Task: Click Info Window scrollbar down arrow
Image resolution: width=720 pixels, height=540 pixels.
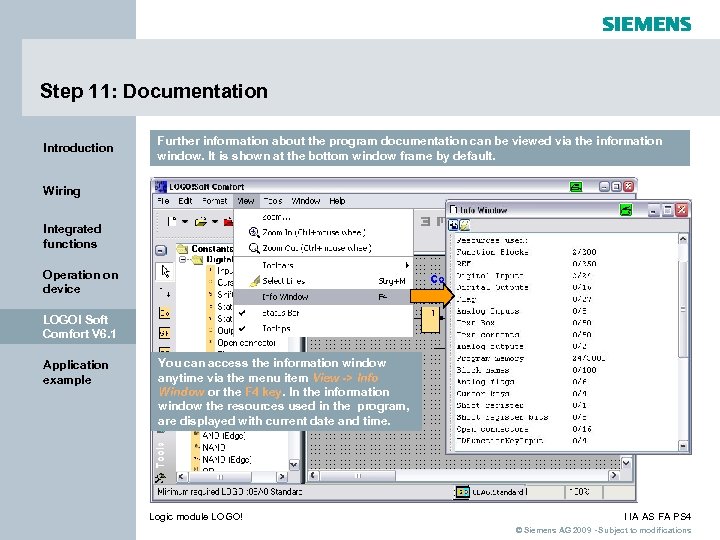Action: pyautogui.click(x=683, y=445)
